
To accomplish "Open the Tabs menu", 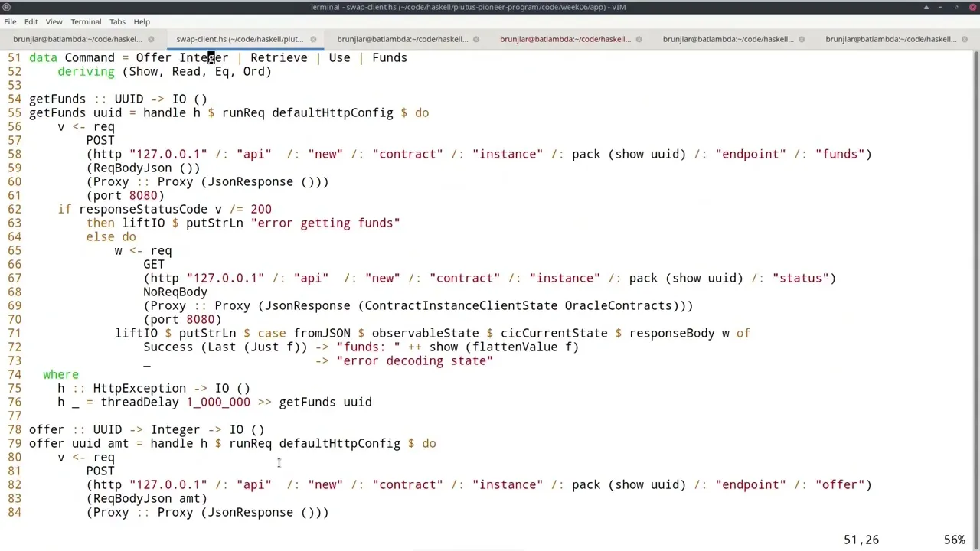I will pyautogui.click(x=116, y=21).
